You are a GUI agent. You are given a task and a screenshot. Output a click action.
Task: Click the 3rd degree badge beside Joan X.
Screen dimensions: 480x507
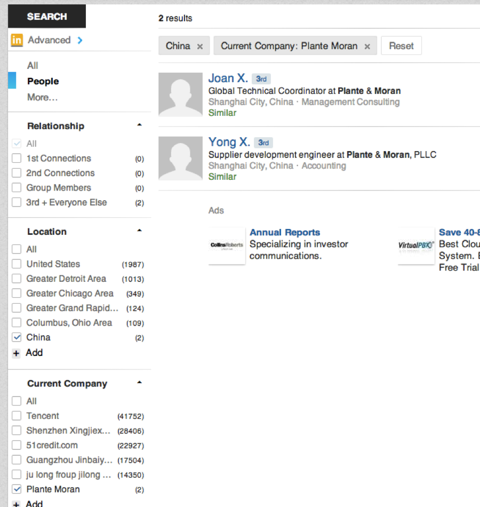point(261,79)
